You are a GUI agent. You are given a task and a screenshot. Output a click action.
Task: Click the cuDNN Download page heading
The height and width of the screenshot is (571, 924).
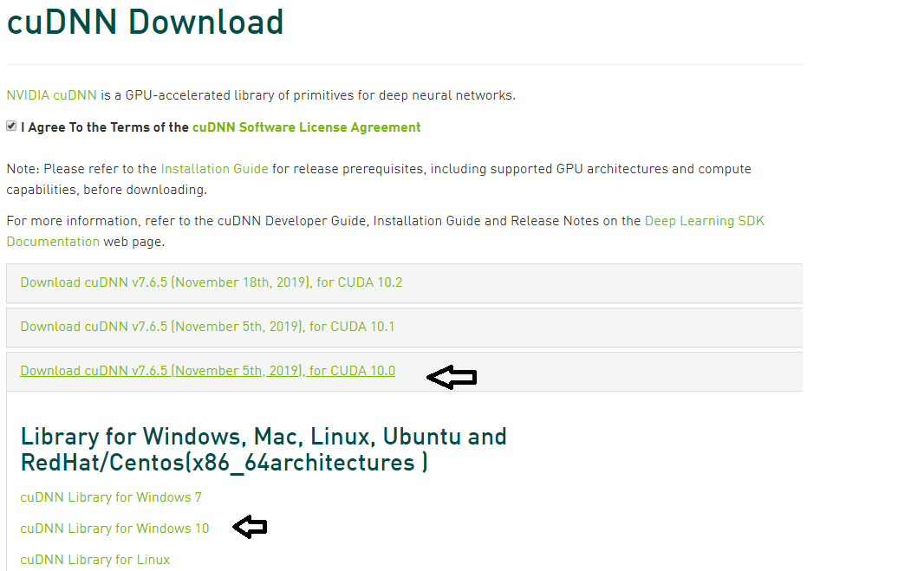[145, 23]
